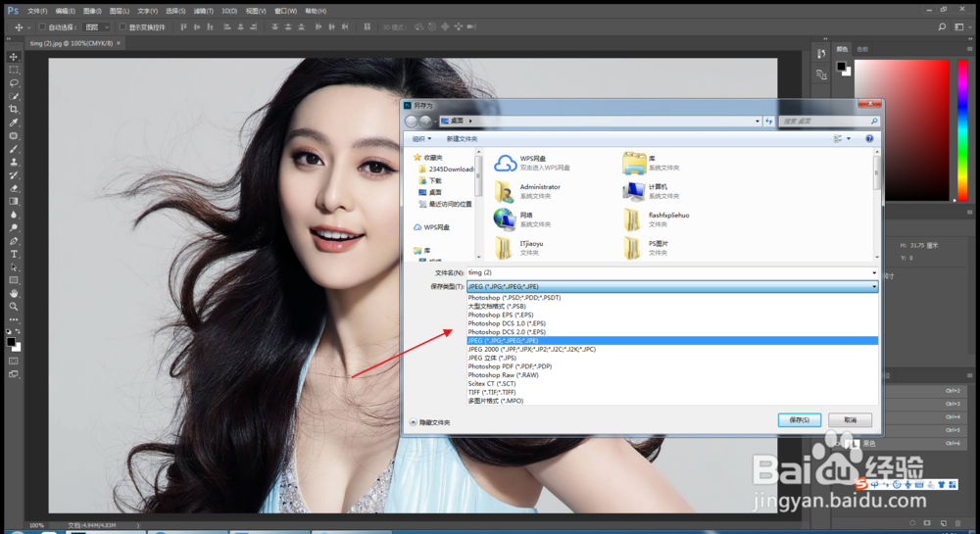Toggle the 自动选择 checkbox
The height and width of the screenshot is (534, 980).
tap(42, 27)
